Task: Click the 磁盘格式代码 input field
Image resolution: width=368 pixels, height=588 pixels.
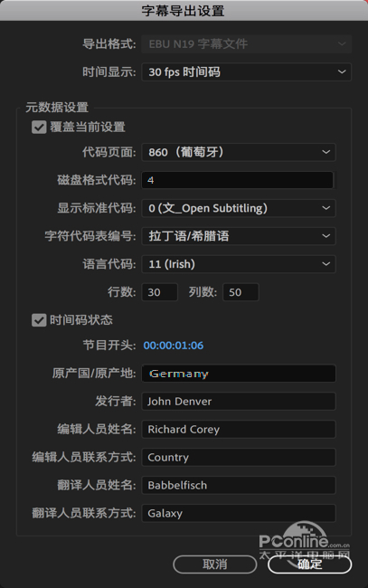Action: point(237,180)
